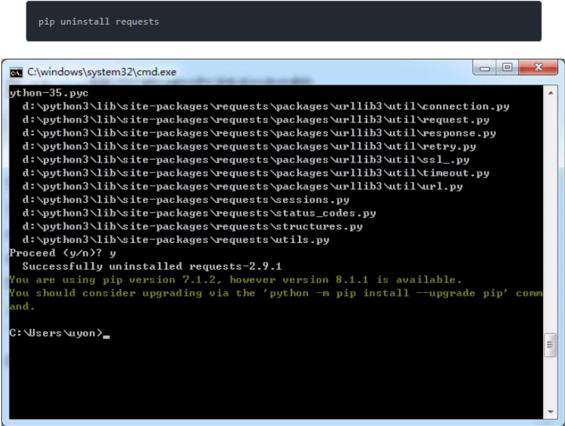Viewport: 565px width, 426px height.
Task: Click the yellow pip version warning line
Action: tap(235, 280)
